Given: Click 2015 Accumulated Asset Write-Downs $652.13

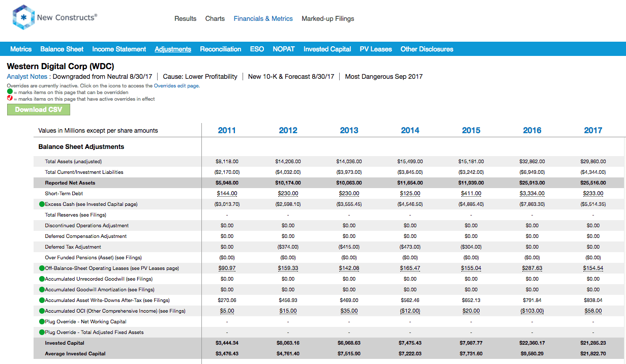Looking at the screenshot, I should click(x=471, y=300).
